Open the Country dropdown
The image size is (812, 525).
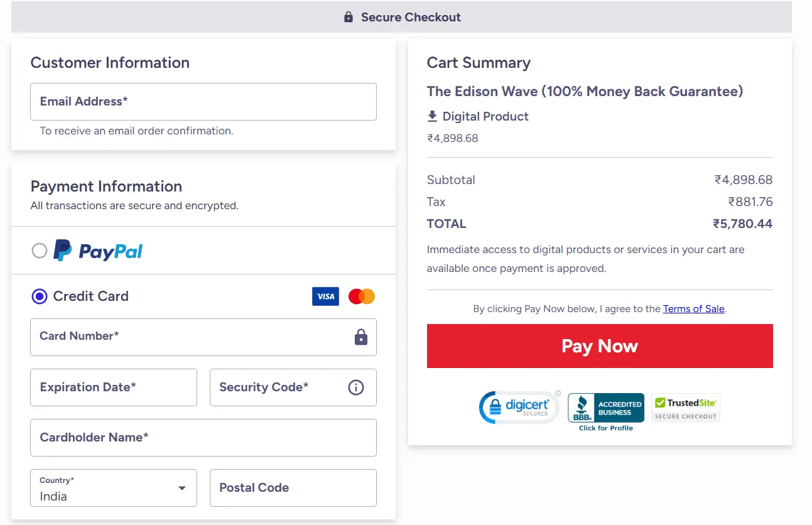click(x=181, y=488)
